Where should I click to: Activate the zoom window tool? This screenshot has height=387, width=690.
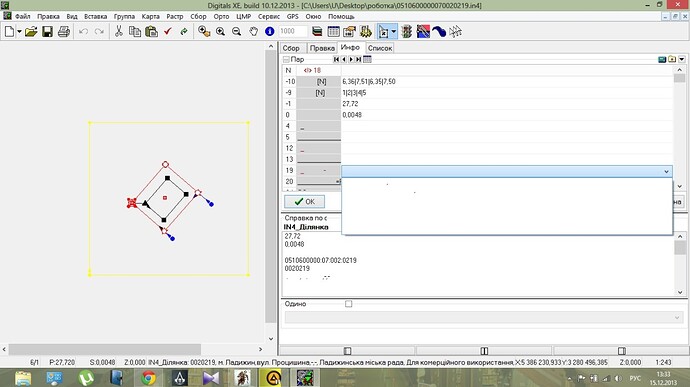click(204, 32)
